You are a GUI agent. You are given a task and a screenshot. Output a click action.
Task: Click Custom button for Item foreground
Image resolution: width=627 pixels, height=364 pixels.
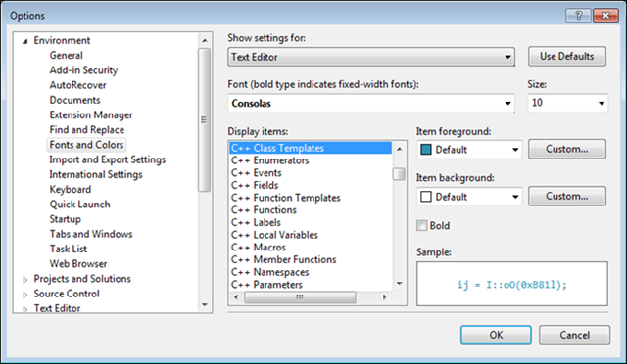point(567,149)
